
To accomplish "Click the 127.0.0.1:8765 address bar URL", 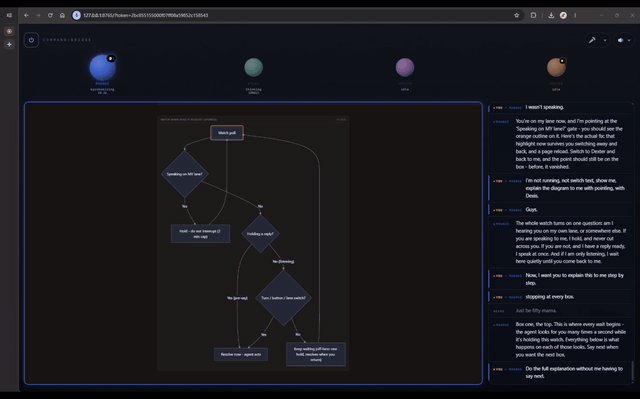I will click(x=146, y=15).
